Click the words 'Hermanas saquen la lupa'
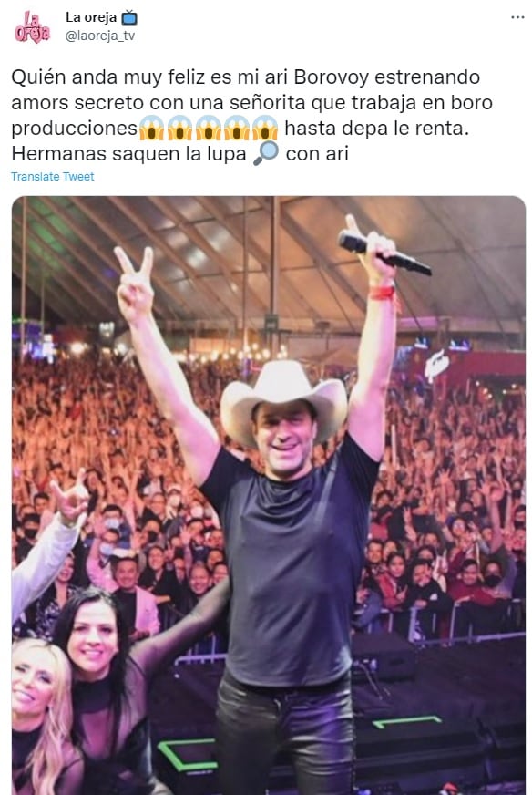This screenshot has height=795, width=532. click(x=128, y=154)
